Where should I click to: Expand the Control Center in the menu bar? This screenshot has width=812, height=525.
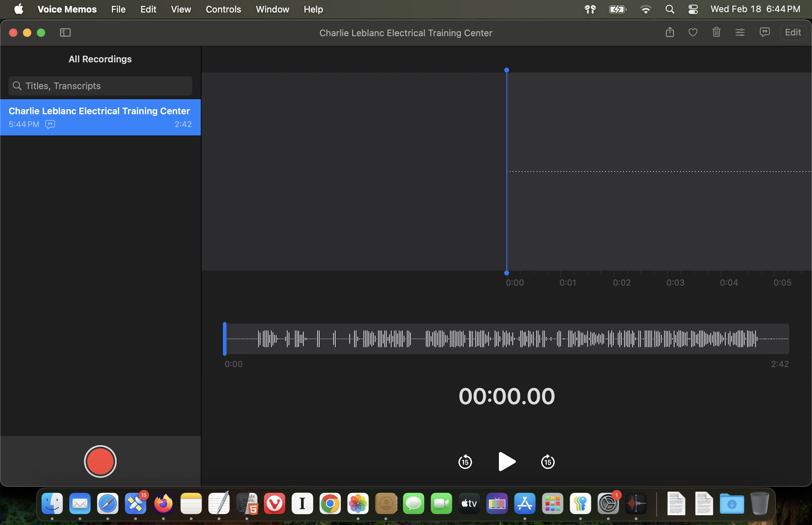[693, 9]
